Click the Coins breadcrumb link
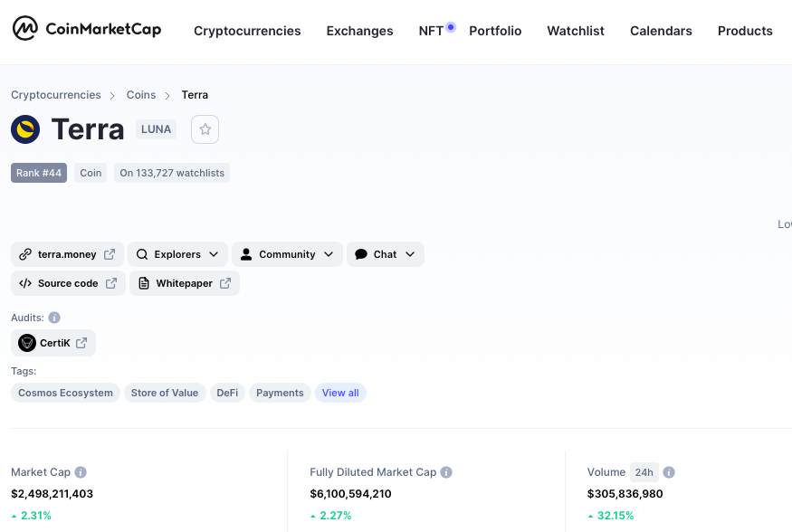The width and height of the screenshot is (792, 532). (x=141, y=95)
